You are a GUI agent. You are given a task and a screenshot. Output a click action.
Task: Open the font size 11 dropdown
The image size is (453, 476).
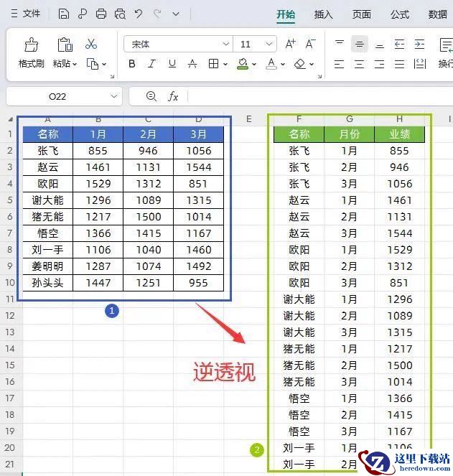tap(268, 44)
